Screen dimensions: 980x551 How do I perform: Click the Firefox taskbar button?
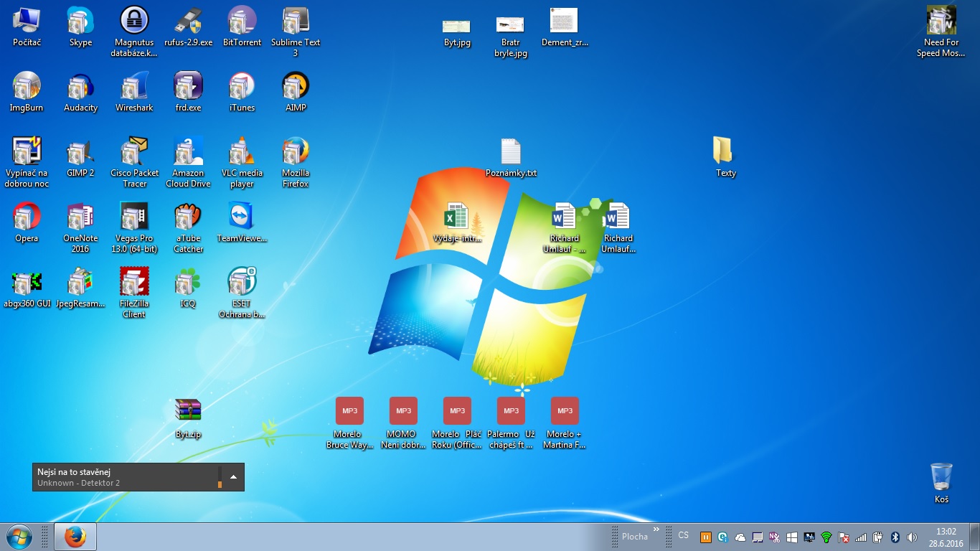[x=75, y=537]
